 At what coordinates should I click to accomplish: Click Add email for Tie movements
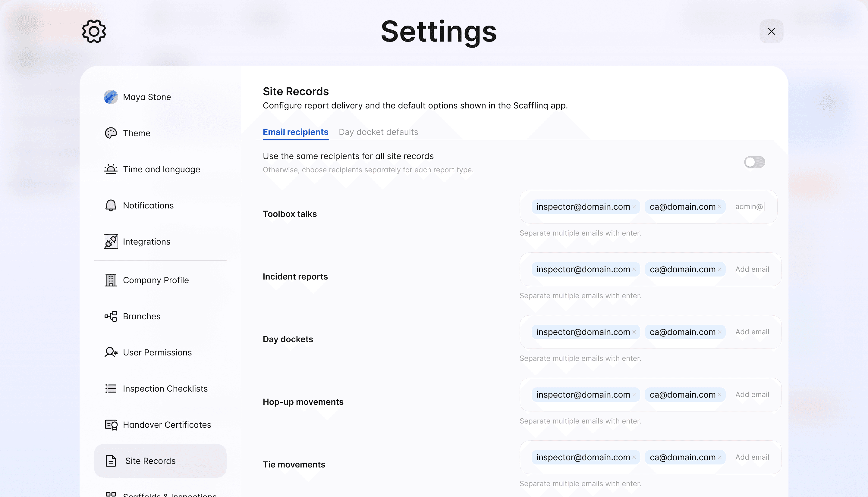coord(752,458)
